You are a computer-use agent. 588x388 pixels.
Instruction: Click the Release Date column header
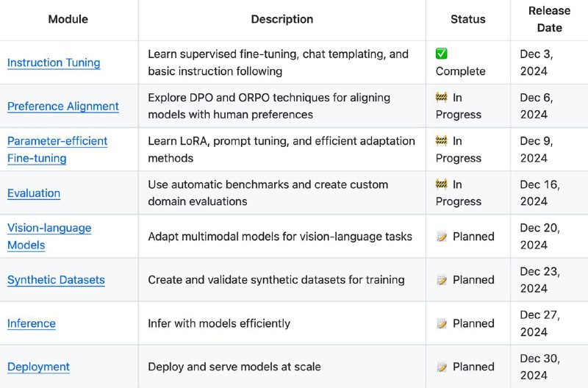tap(549, 19)
